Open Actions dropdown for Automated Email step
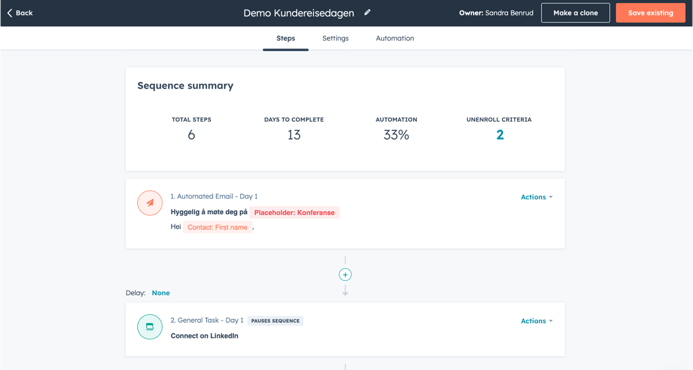 (x=537, y=197)
